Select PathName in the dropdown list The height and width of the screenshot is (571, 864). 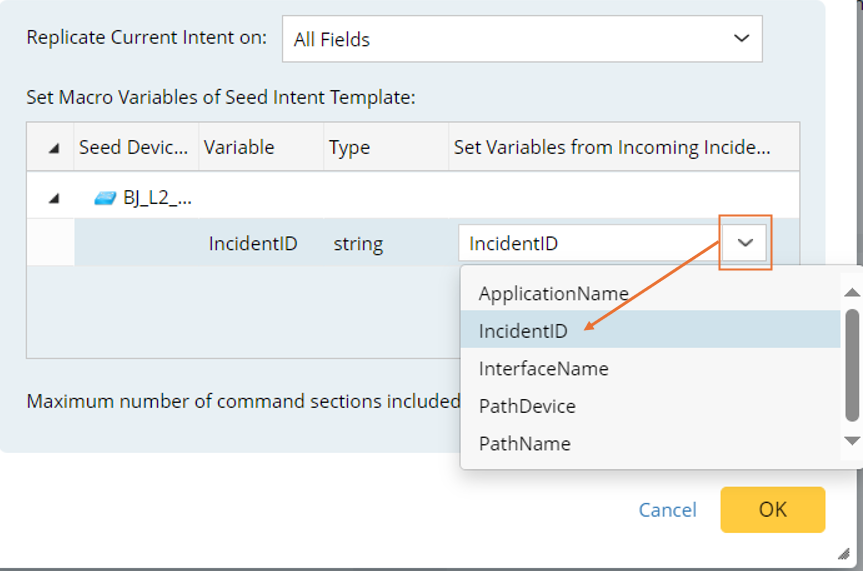coord(524,443)
